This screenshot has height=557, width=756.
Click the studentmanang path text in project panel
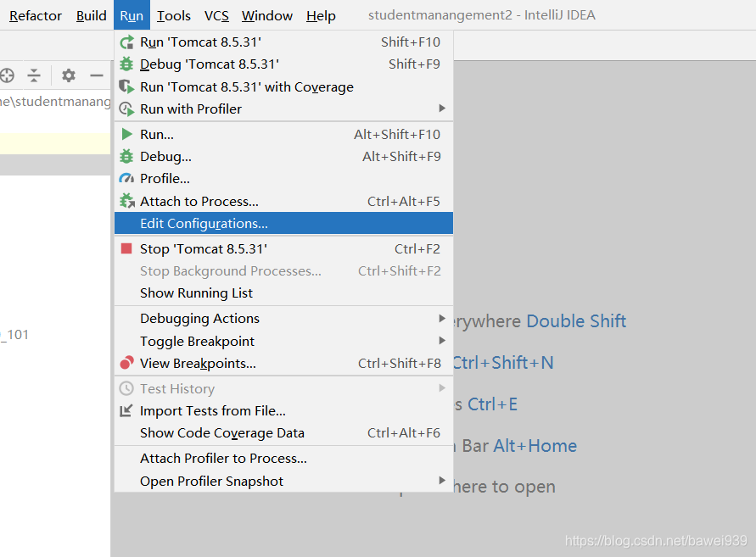point(55,101)
